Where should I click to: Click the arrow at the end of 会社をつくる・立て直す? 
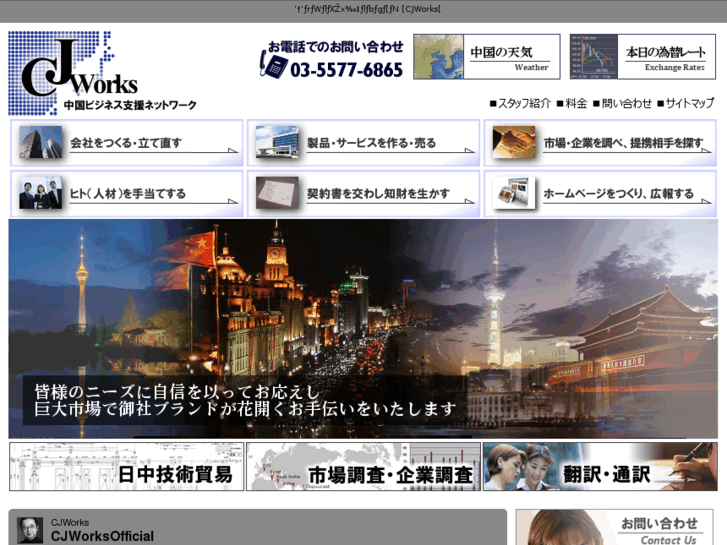tap(233, 150)
